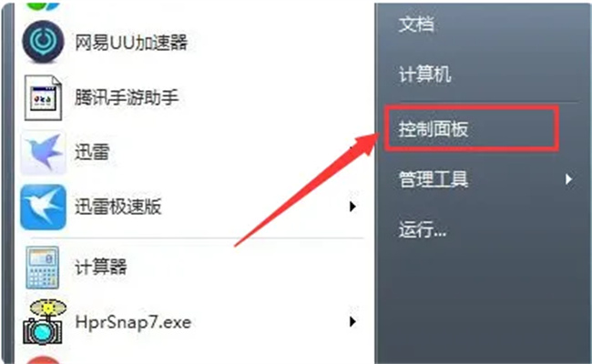The width and height of the screenshot is (592, 364).
Task: Click the 运行... entry
Action: 422,229
